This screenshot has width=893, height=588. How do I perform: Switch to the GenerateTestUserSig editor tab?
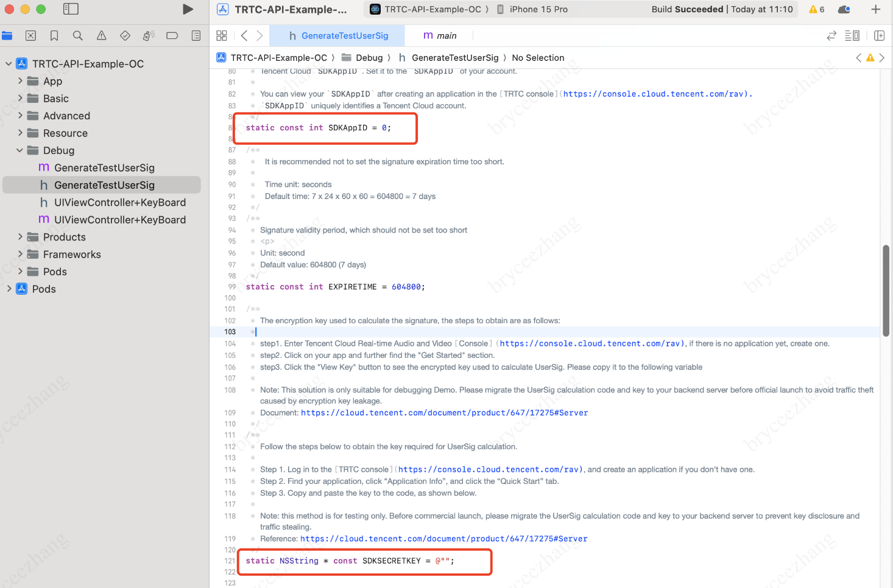point(337,36)
